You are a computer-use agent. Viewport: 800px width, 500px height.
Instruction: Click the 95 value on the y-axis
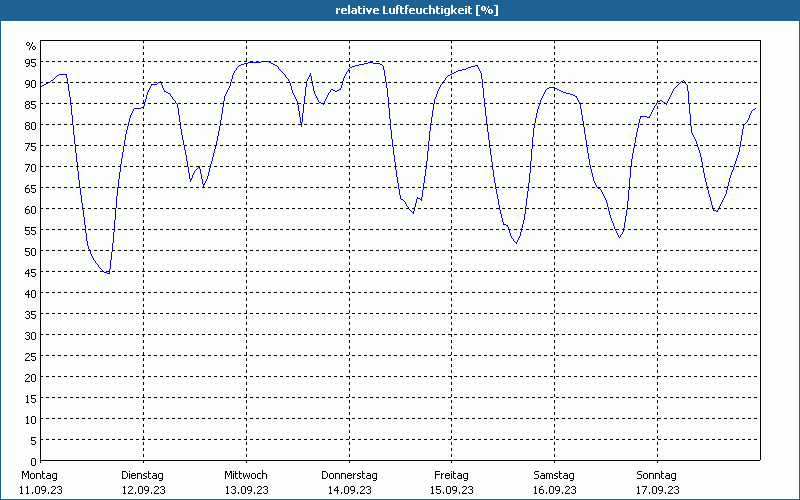click(x=31, y=63)
